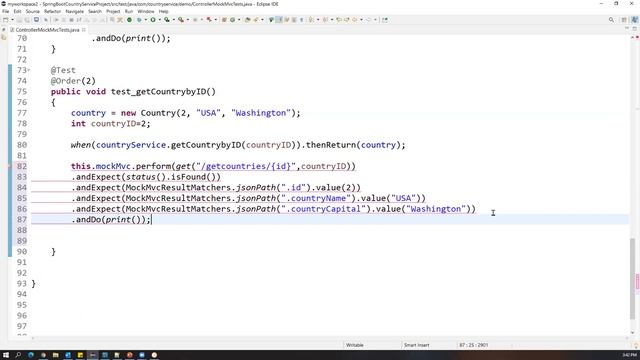640x360 pixels.
Task: Click the Pin Editor icon in toolbar
Action: pyautogui.click(x=385, y=20)
